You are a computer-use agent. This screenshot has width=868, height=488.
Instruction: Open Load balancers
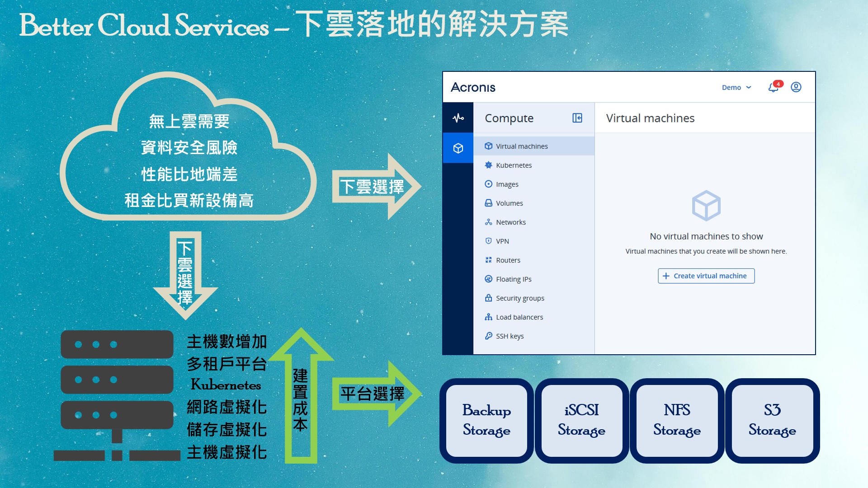pos(534,317)
